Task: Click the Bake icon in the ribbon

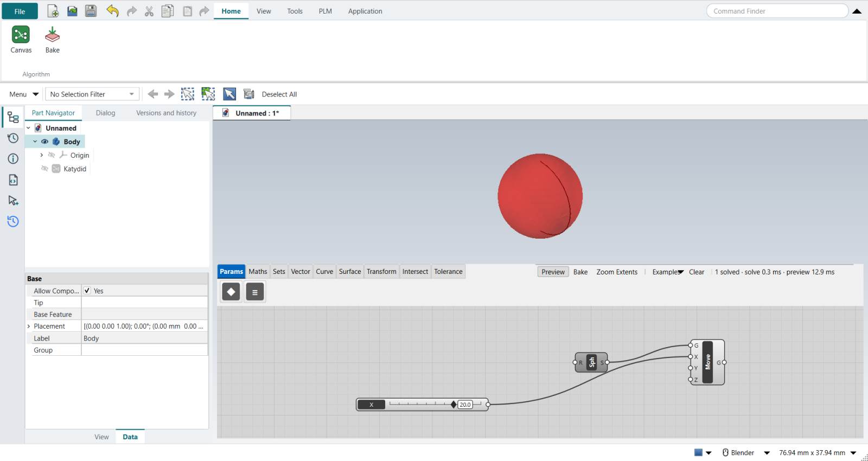Action: (x=52, y=40)
